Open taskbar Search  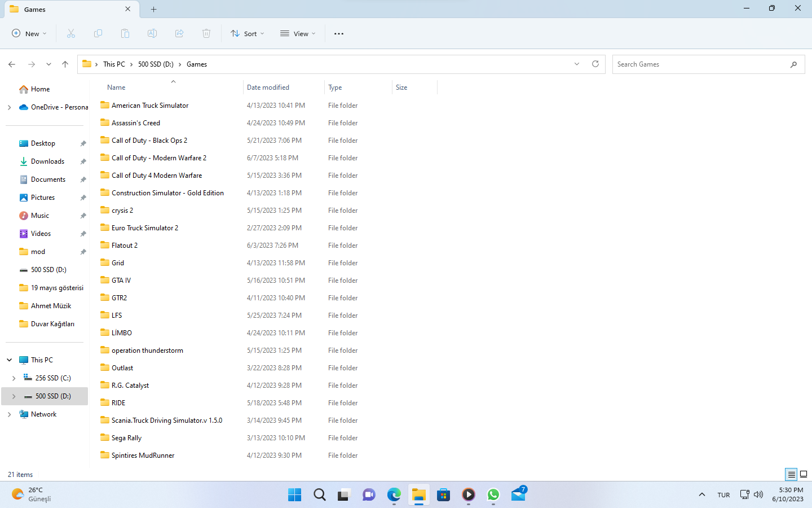pos(320,494)
